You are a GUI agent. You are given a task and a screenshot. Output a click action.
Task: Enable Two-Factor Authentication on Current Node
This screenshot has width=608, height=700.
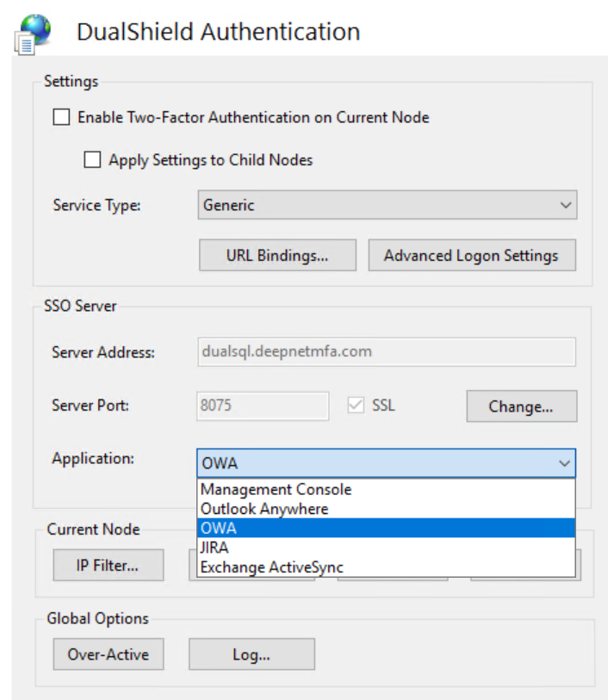point(61,117)
